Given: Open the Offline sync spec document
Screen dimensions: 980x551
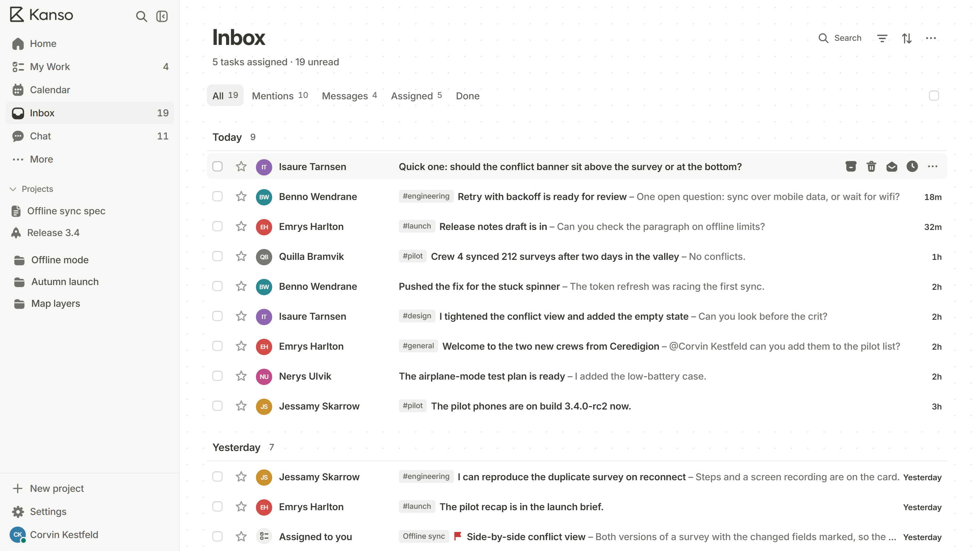Looking at the screenshot, I should point(90,211).
